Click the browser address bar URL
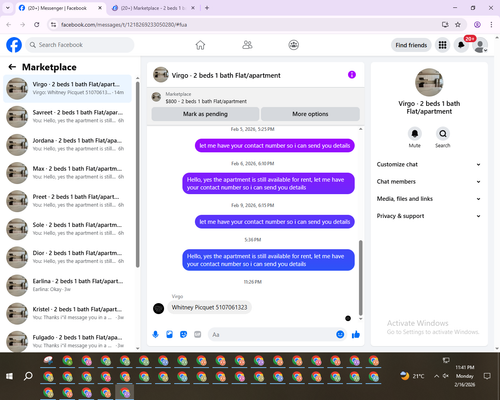 pyautogui.click(x=124, y=25)
